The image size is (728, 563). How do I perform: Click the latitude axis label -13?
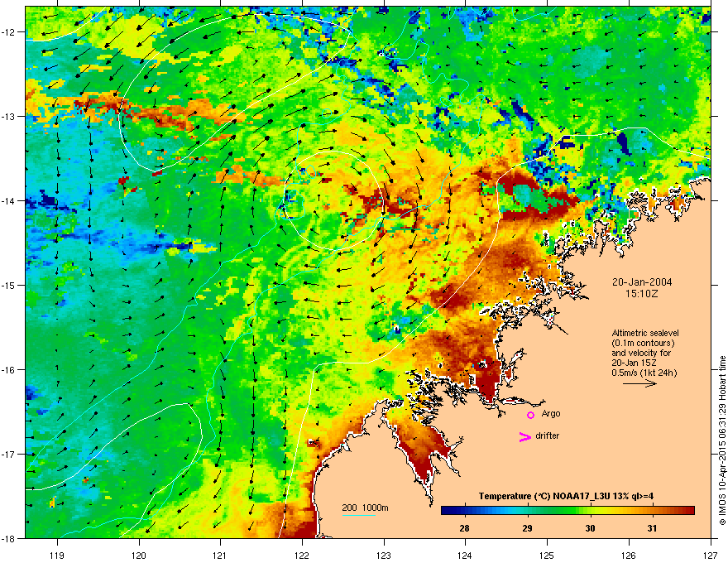pyautogui.click(x=8, y=116)
